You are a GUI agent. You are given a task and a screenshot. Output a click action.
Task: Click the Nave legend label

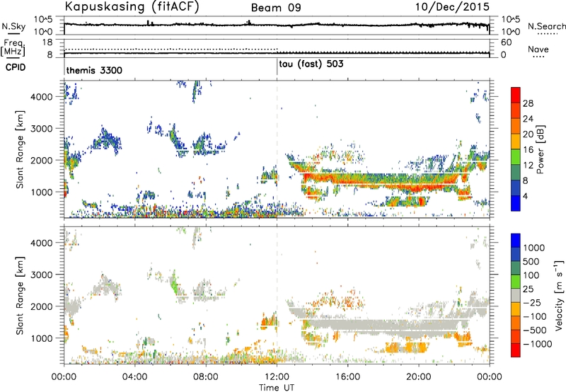[x=538, y=49]
